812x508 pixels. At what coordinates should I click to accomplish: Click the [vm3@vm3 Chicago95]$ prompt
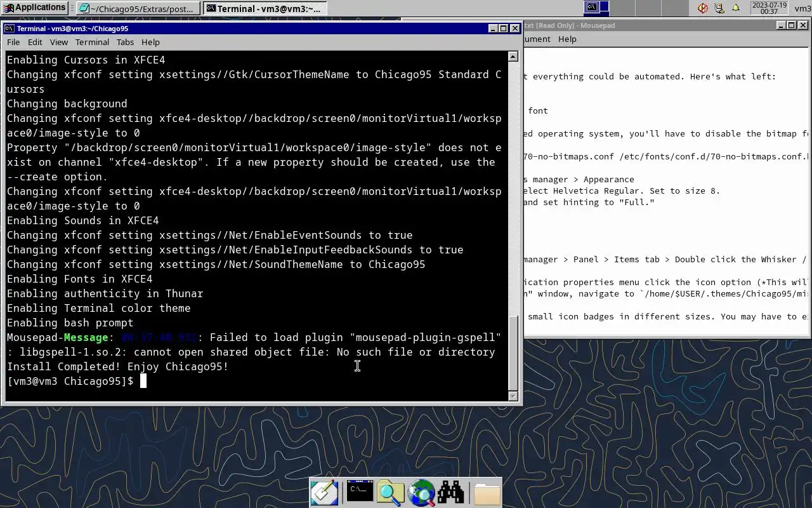(x=70, y=381)
